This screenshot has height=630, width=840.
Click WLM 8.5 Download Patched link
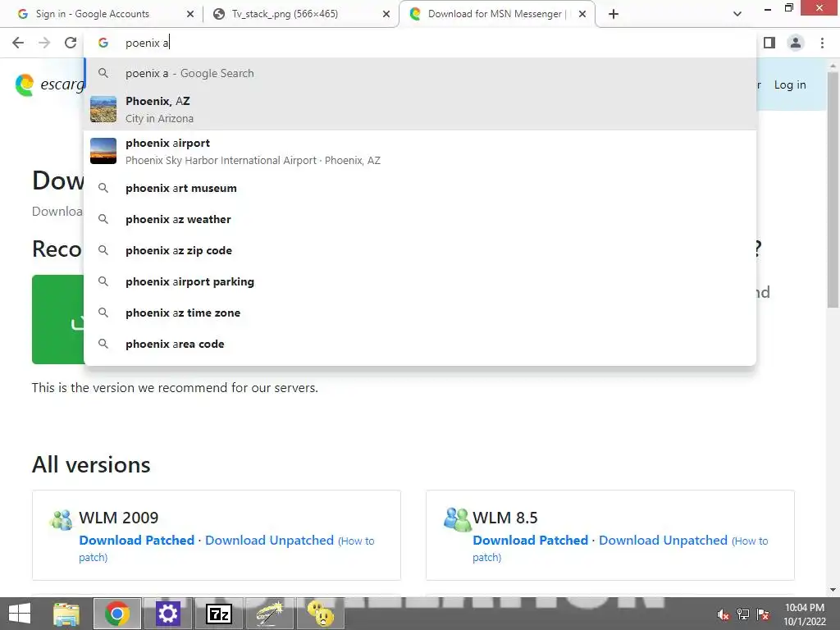click(x=531, y=540)
